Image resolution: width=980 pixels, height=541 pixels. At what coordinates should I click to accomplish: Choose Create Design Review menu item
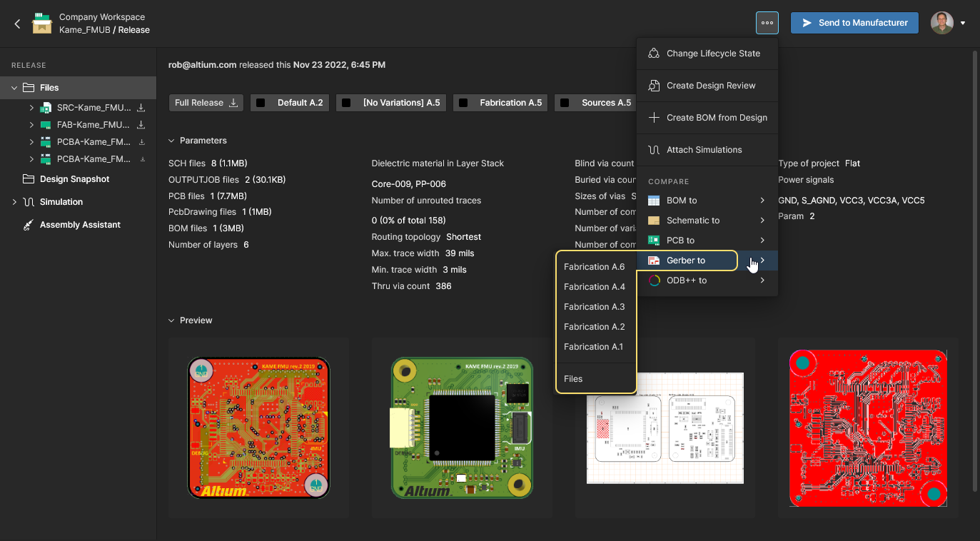click(x=707, y=86)
